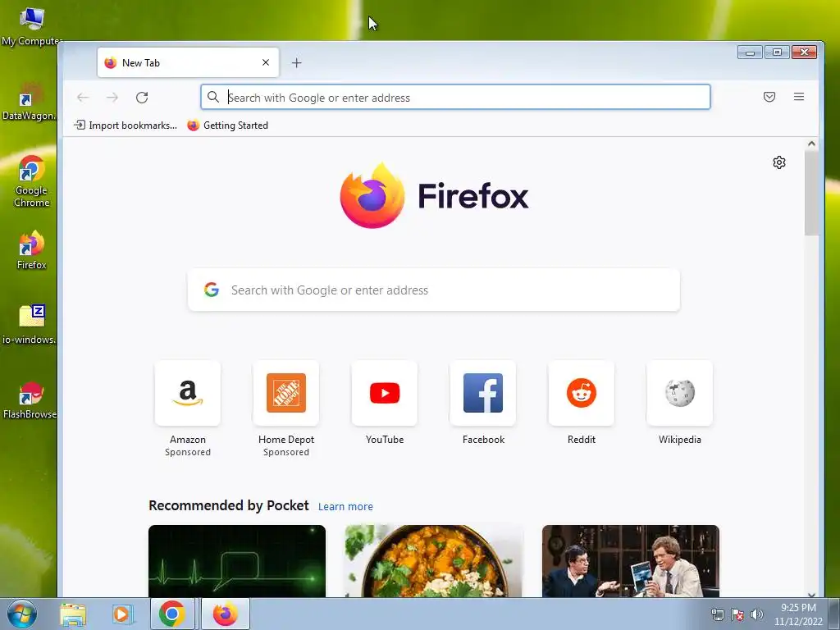840x630 pixels.
Task: Open the network icon in the system tray
Action: tap(717, 614)
